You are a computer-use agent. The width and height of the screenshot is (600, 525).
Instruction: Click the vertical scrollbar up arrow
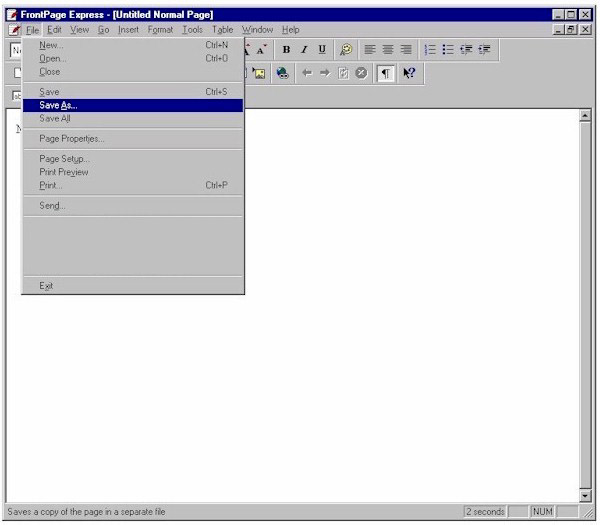[585, 116]
